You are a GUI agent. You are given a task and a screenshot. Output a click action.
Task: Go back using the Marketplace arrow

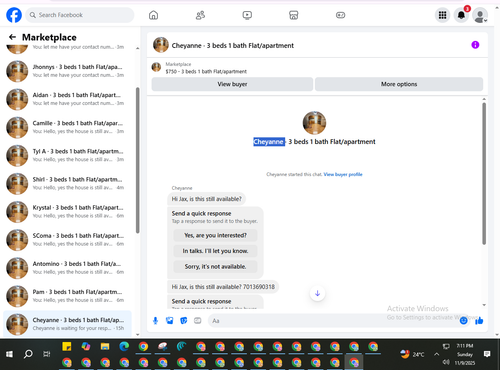tap(12, 37)
